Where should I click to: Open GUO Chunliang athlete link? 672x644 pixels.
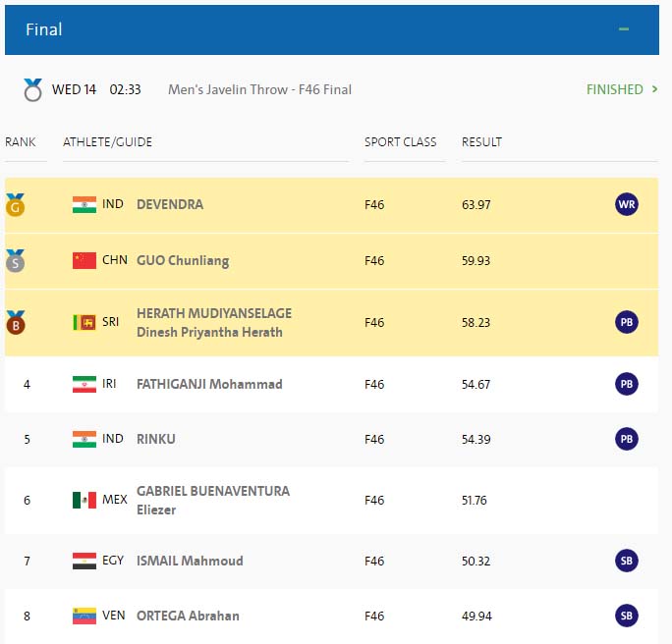(x=182, y=260)
